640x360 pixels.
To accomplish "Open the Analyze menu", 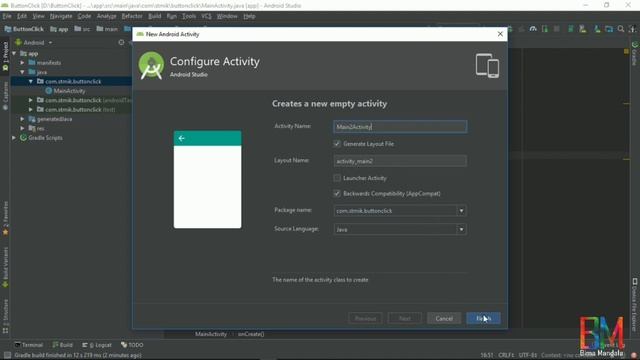I will 107,16.
